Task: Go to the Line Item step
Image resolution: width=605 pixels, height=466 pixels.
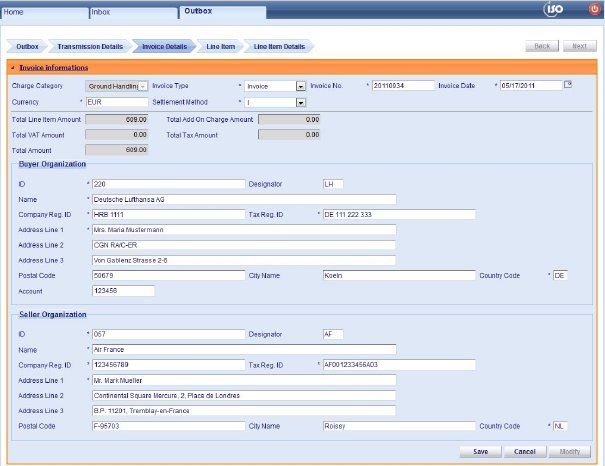Action: pyautogui.click(x=220, y=47)
